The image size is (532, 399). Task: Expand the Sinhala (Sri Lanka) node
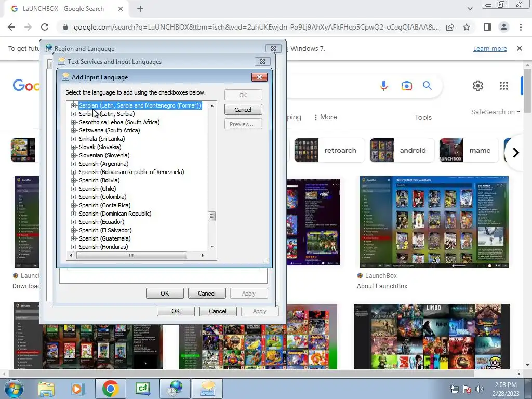pos(73,139)
